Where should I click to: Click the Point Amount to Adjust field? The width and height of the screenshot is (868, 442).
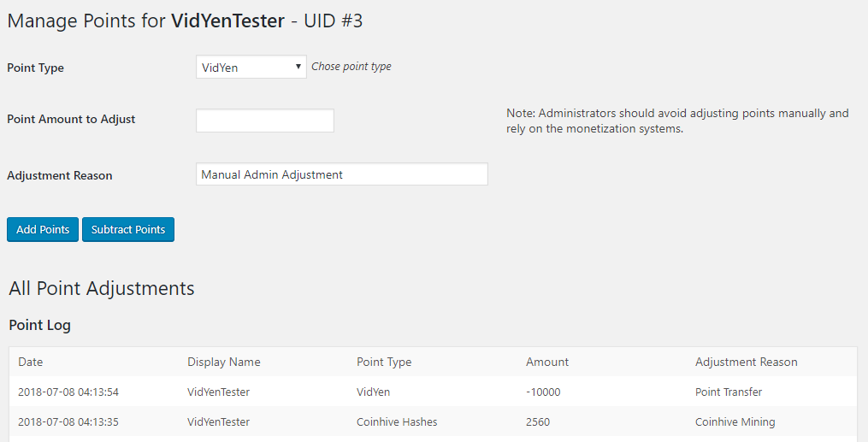tap(264, 121)
